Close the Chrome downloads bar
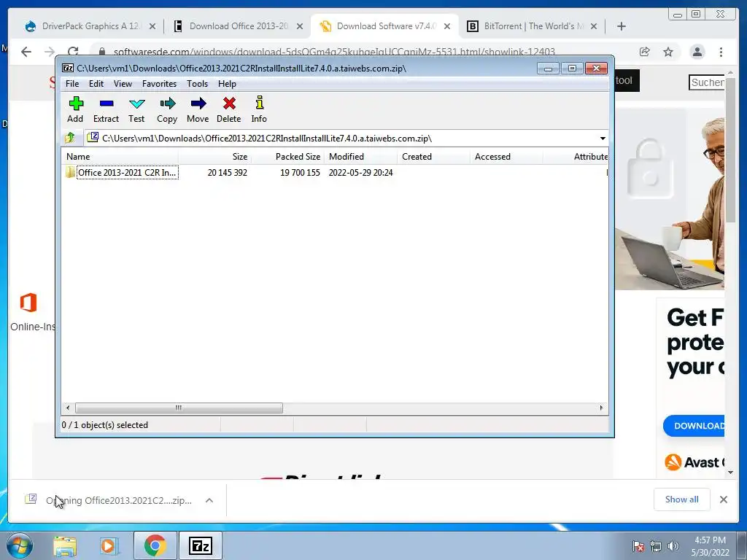747x560 pixels. [x=723, y=499]
